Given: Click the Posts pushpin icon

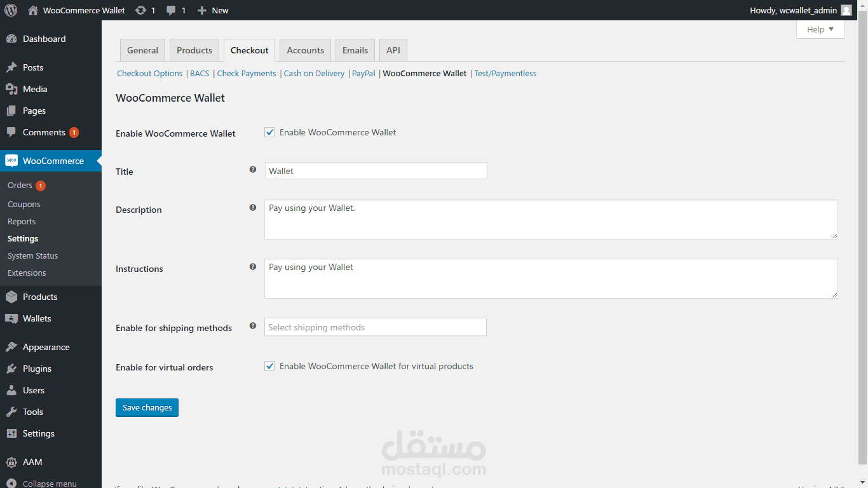Looking at the screenshot, I should (x=11, y=67).
